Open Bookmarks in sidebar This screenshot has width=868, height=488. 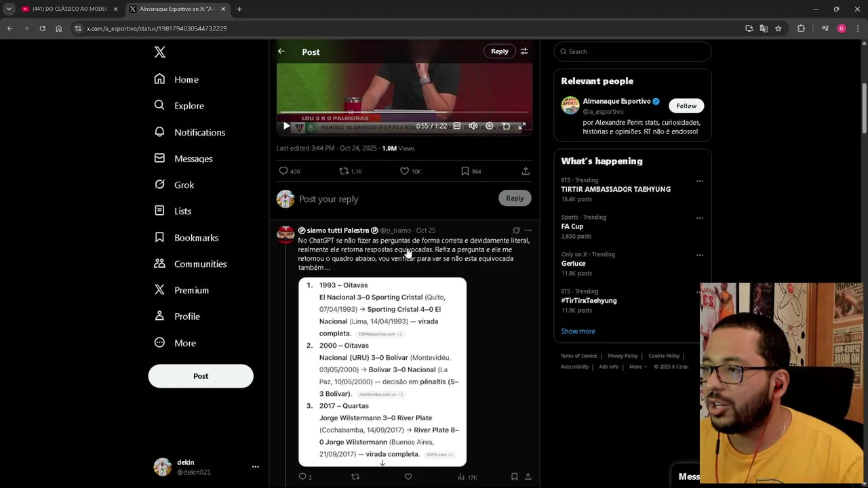coord(186,237)
